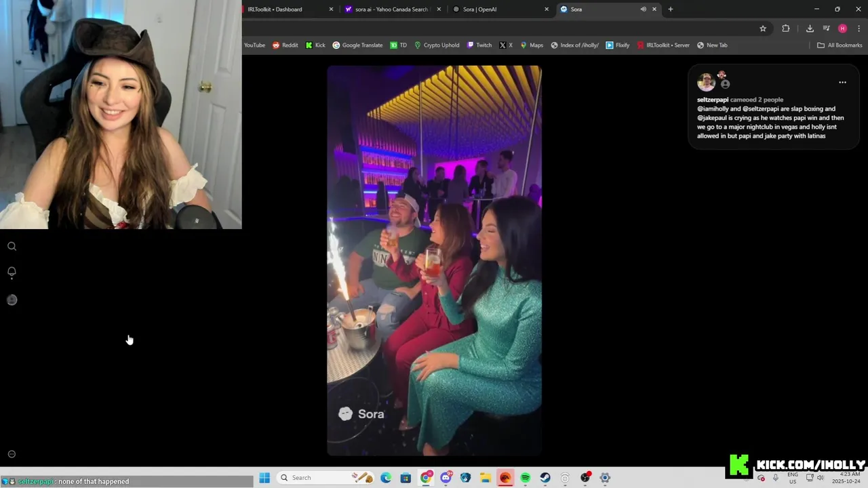Open the Flixify bookmark
The width and height of the screenshot is (868, 488).
tap(618, 45)
